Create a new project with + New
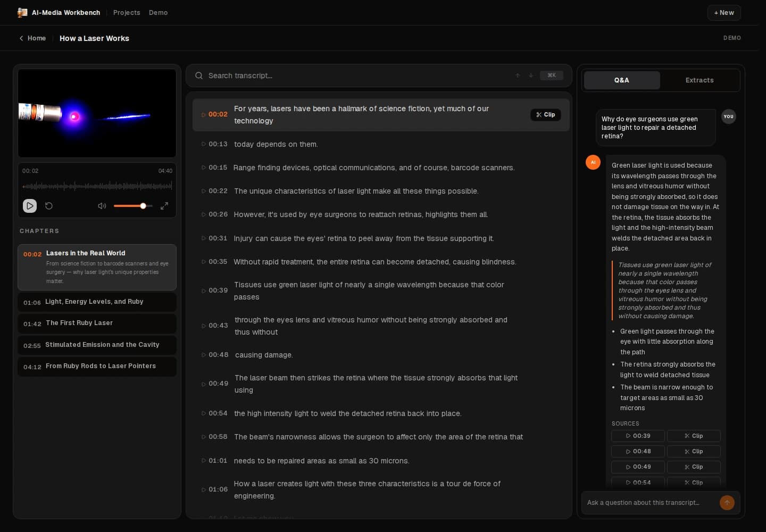Viewport: 766px width, 532px height. click(724, 13)
